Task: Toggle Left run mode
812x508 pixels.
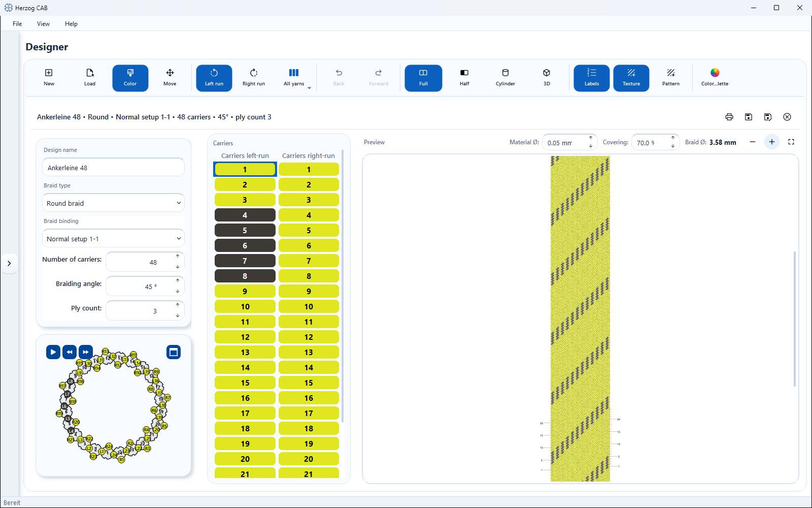Action: click(x=214, y=78)
